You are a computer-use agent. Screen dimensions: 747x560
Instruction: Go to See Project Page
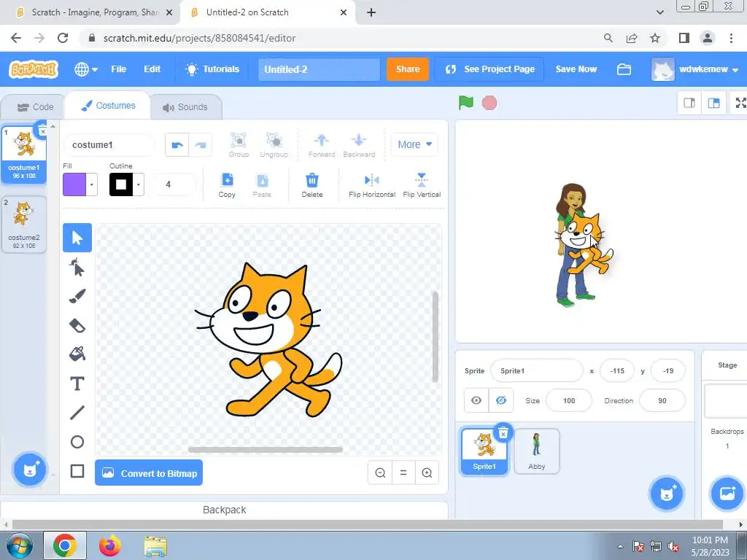click(x=489, y=69)
